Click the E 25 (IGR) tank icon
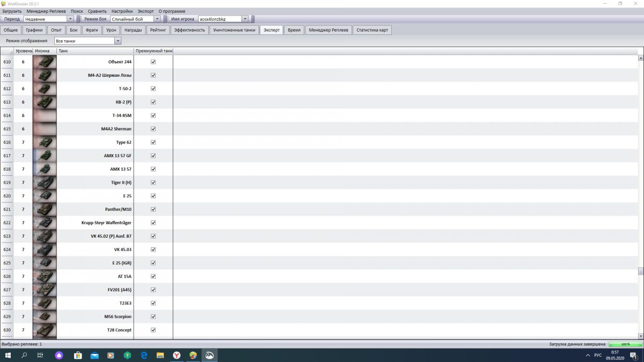Image resolution: width=644 pixels, height=362 pixels. pyautogui.click(x=45, y=263)
